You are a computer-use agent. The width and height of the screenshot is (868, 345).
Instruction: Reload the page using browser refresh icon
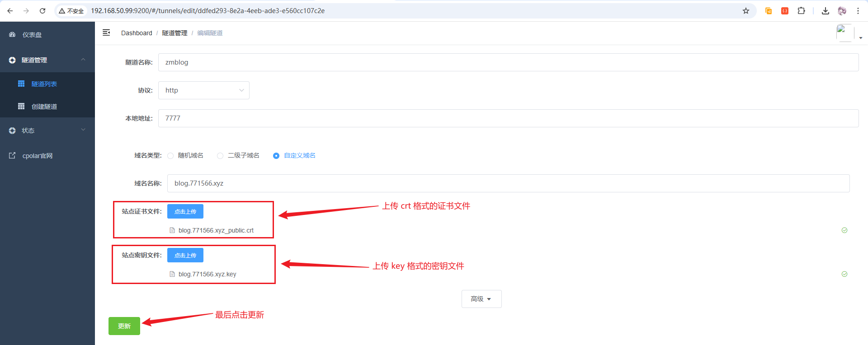pyautogui.click(x=42, y=11)
